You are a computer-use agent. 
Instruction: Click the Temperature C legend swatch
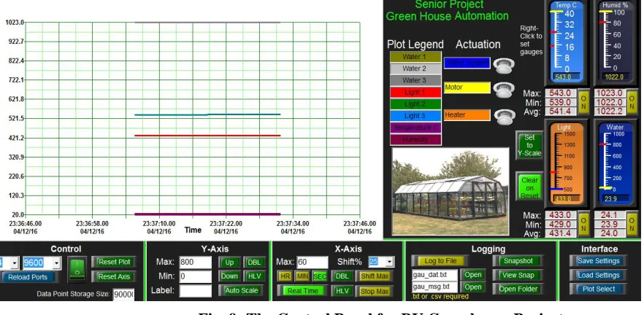point(415,128)
